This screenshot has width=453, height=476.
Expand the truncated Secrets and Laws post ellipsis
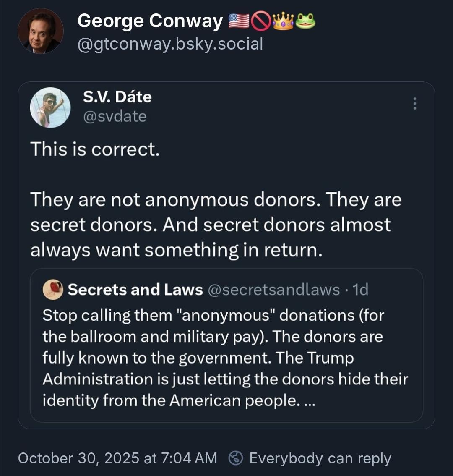coord(309,400)
